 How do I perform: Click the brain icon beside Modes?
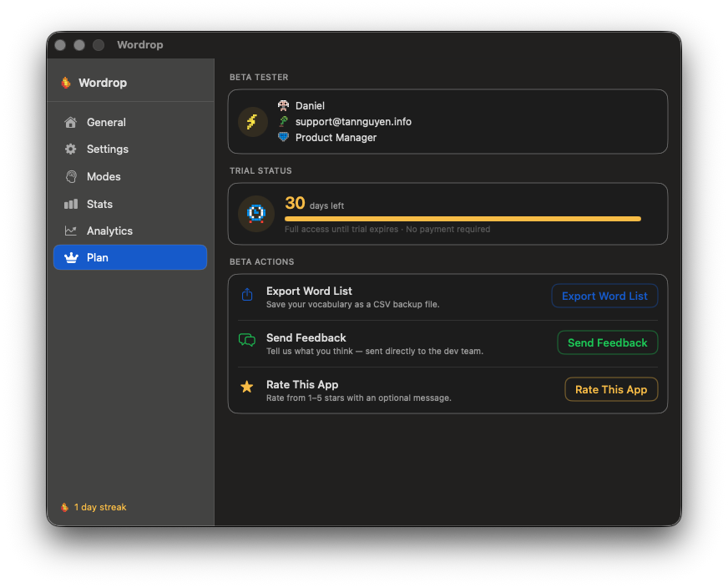(x=71, y=176)
